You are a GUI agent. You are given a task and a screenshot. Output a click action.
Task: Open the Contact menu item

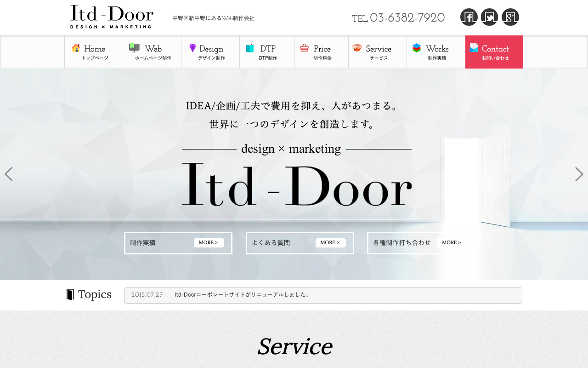(494, 52)
